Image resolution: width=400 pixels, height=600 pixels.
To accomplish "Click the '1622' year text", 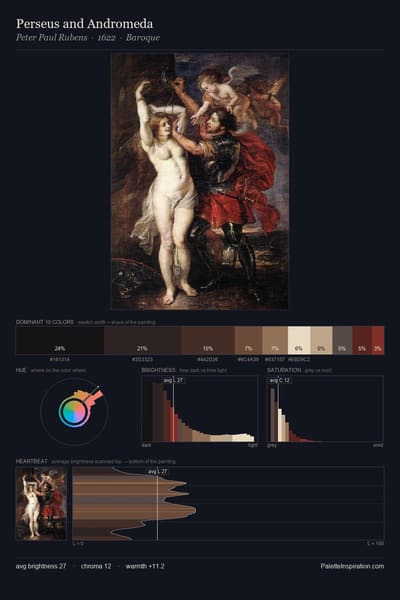I will [x=106, y=38].
